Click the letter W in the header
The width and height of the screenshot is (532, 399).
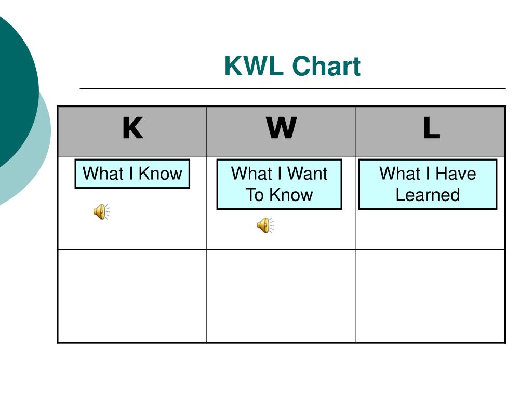click(x=282, y=128)
